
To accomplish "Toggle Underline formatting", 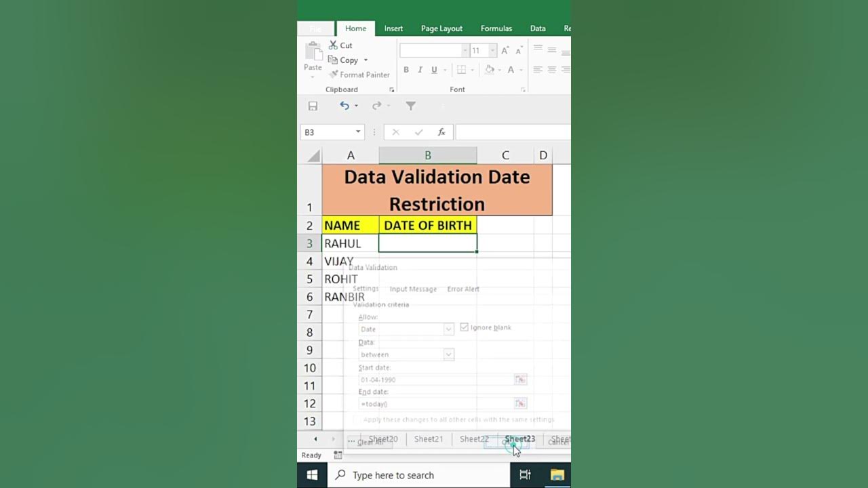I will click(434, 70).
